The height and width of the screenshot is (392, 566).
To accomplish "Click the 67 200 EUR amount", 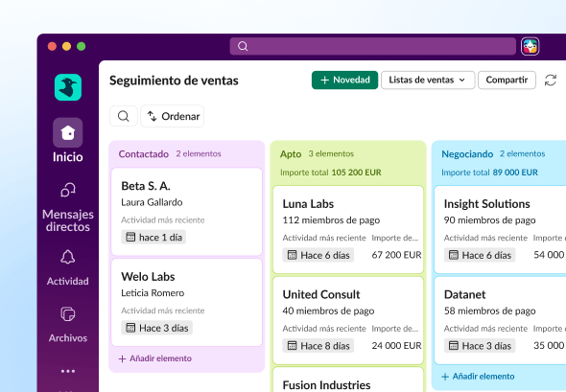I will 397,255.
